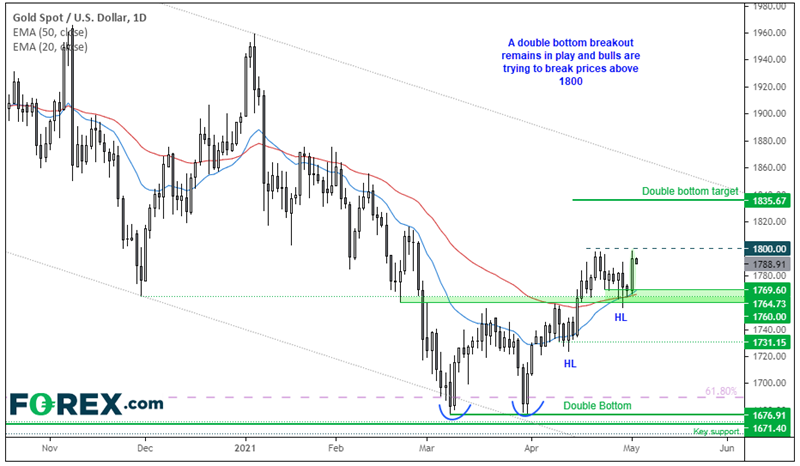Click the Feb date axis label
This screenshot has width=800, height=466.
(336, 448)
